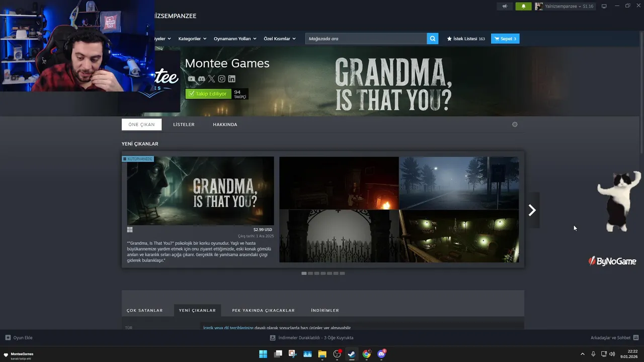Select the YENİ ÇIKANLAR tab
Viewport: 644px width, 362px height.
coord(197,310)
